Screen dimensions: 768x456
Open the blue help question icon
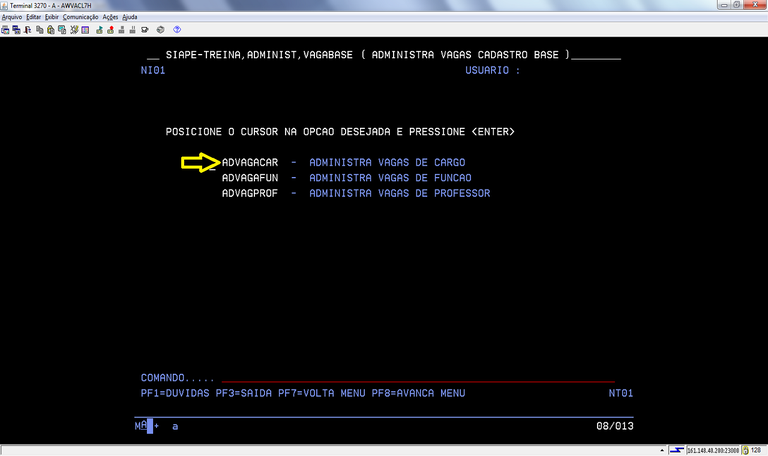[x=177, y=30]
